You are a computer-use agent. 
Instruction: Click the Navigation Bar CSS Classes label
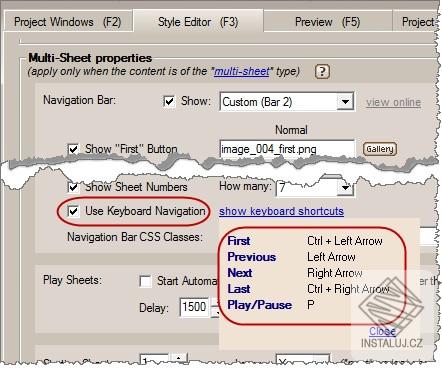tap(135, 237)
